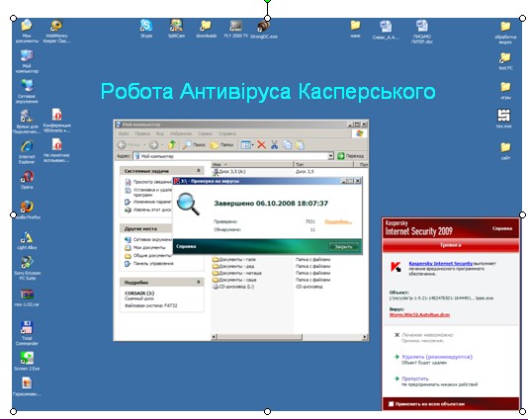528x420 pixels.
Task: Open the Избранное menu in Explorer
Action: [181, 133]
